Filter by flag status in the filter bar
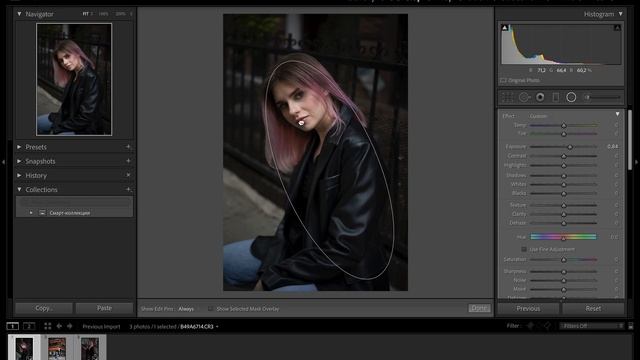640x360 pixels. click(530, 326)
